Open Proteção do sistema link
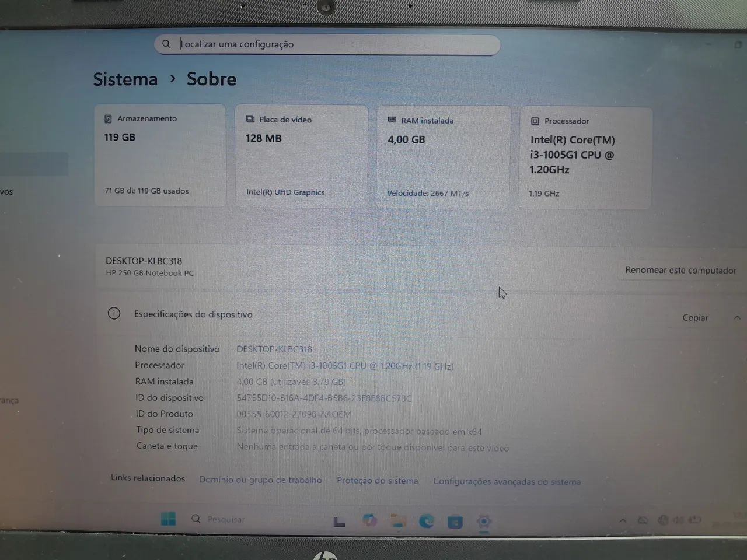The image size is (747, 560). (378, 481)
